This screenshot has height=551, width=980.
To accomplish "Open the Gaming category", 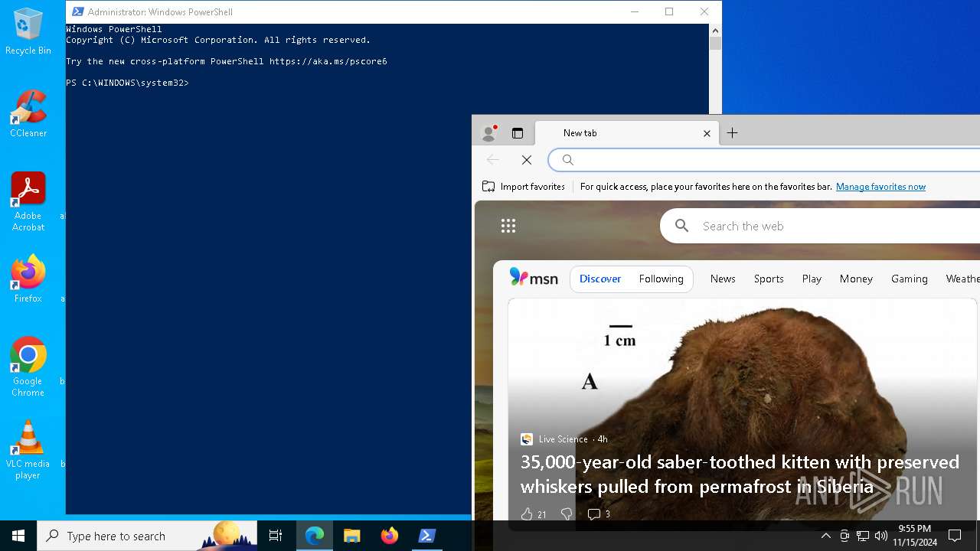I will coord(910,279).
